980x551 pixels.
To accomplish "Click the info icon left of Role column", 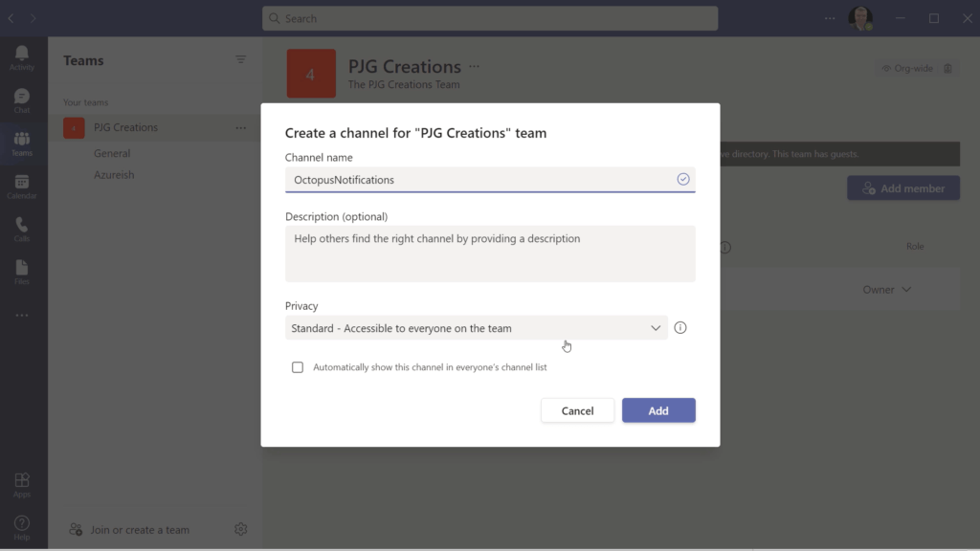I will [725, 247].
